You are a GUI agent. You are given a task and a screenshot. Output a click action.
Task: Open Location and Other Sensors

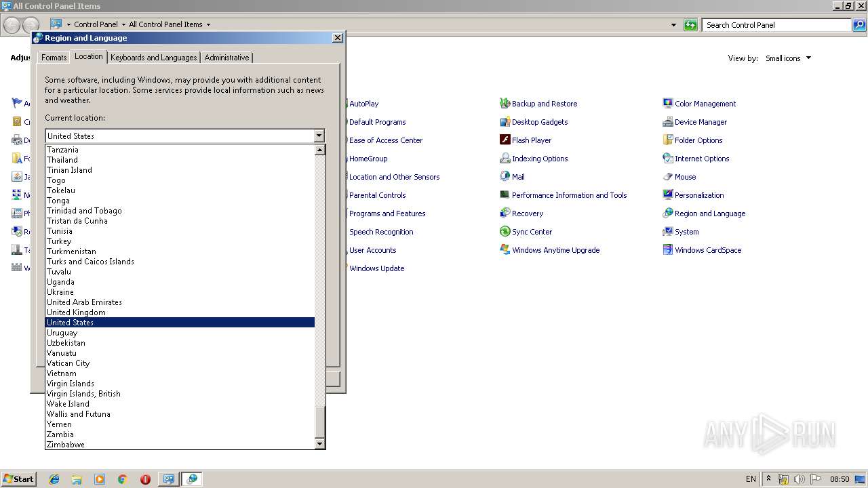coord(394,177)
